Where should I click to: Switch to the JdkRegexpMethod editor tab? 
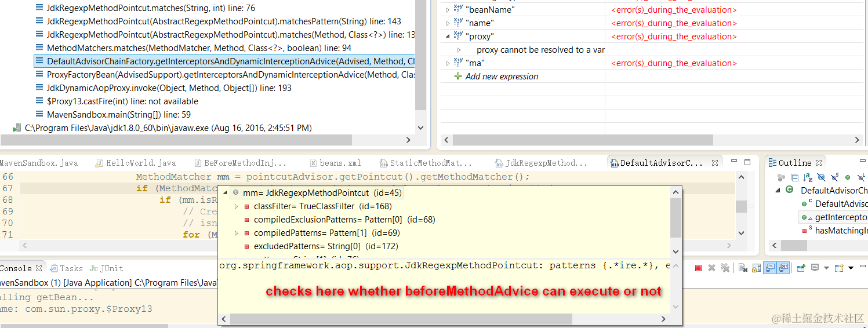pos(542,163)
